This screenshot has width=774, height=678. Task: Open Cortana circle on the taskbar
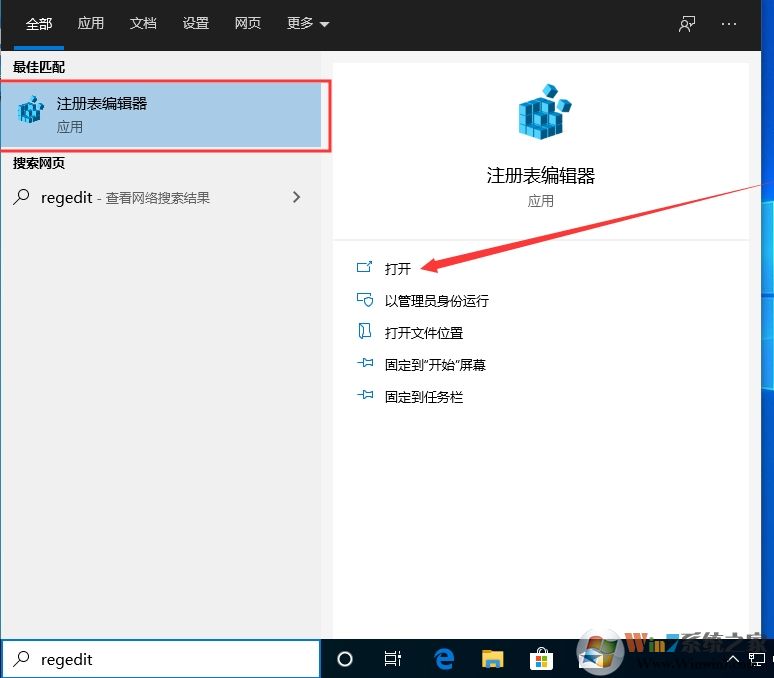[345, 659]
